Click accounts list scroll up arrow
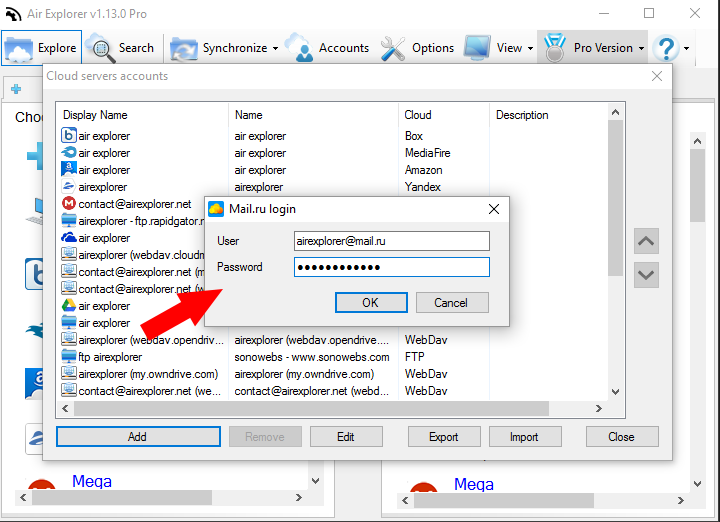 pos(616,112)
